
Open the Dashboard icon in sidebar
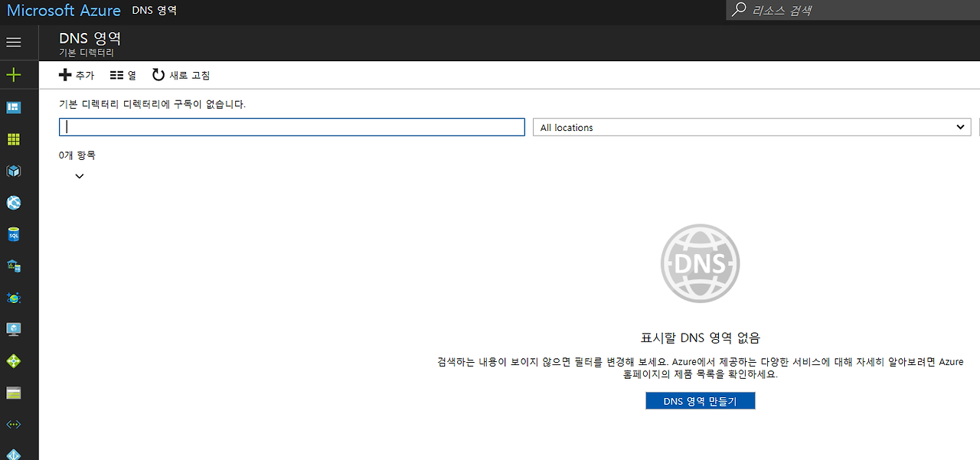[13, 107]
